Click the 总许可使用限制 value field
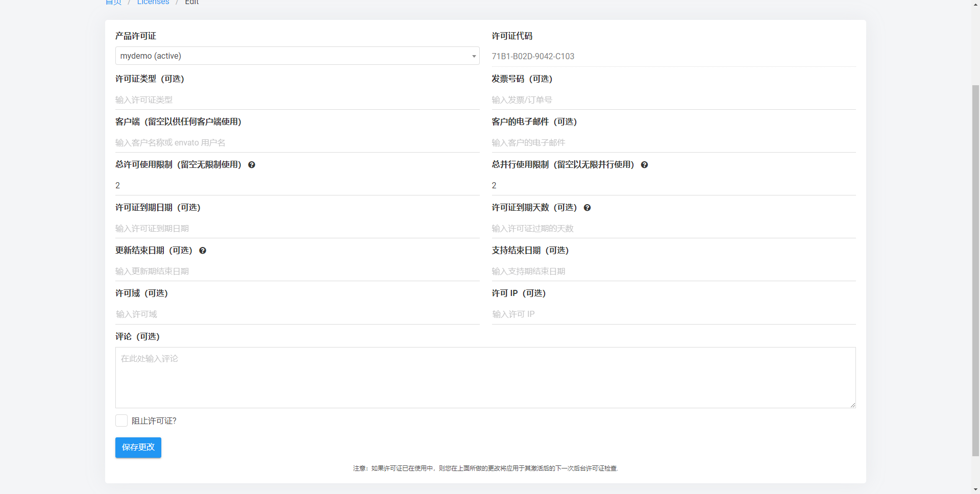 pos(297,185)
